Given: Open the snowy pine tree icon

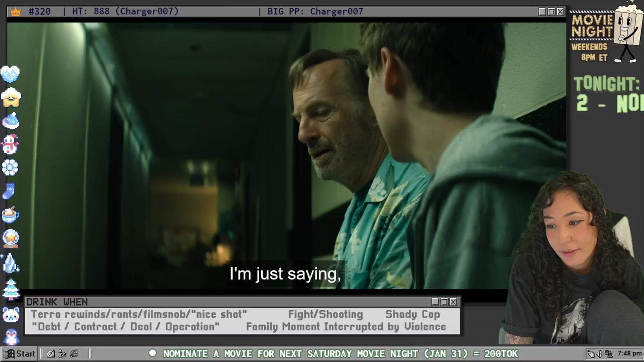Looking at the screenshot, I should point(11,289).
